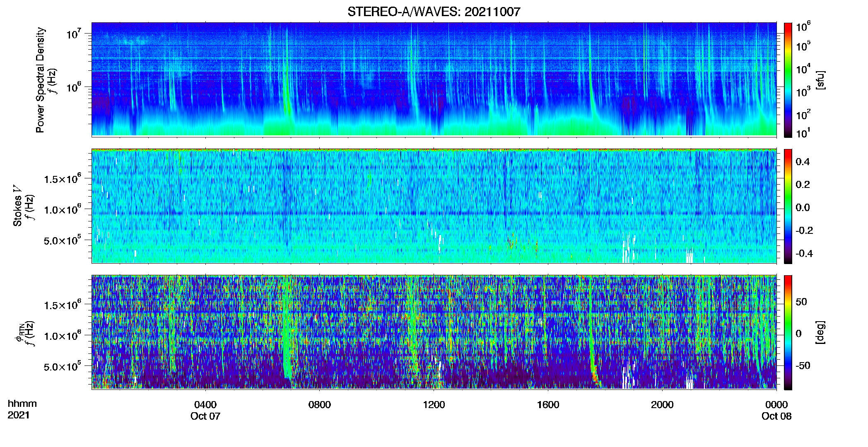Click the 0.0 Stokes V color bar label

pyautogui.click(x=803, y=207)
